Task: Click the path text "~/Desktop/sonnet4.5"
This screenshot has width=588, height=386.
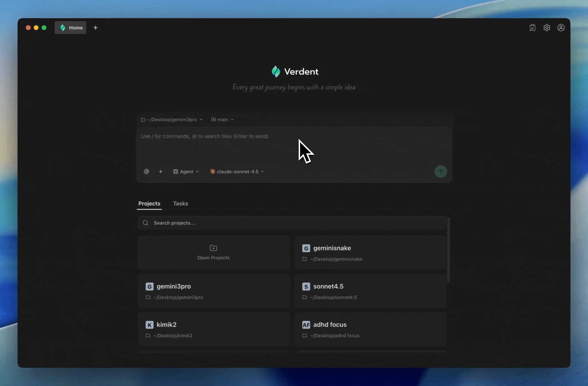Action: pyautogui.click(x=333, y=297)
